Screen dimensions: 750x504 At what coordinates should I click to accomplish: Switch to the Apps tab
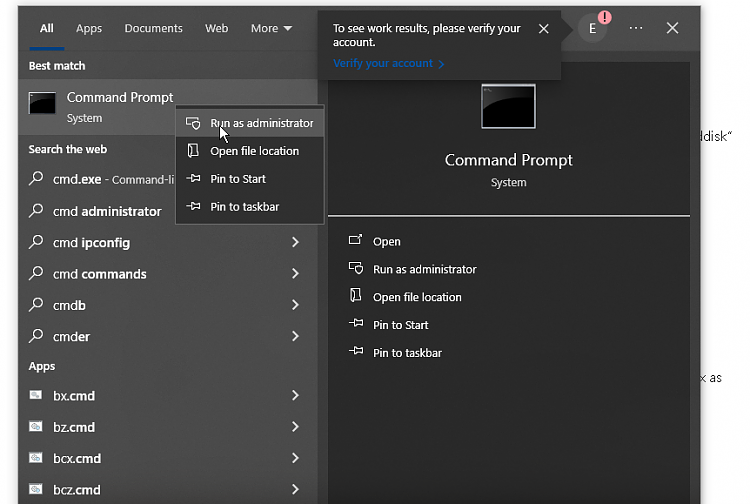click(89, 28)
